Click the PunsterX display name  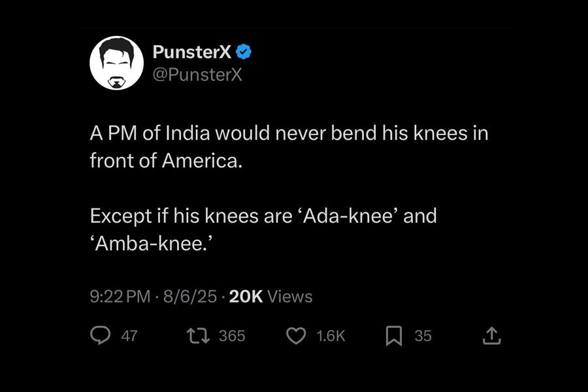191,52
